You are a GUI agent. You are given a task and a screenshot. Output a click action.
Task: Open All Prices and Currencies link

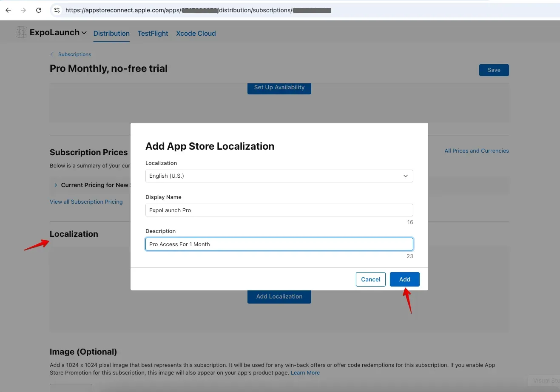click(x=477, y=151)
